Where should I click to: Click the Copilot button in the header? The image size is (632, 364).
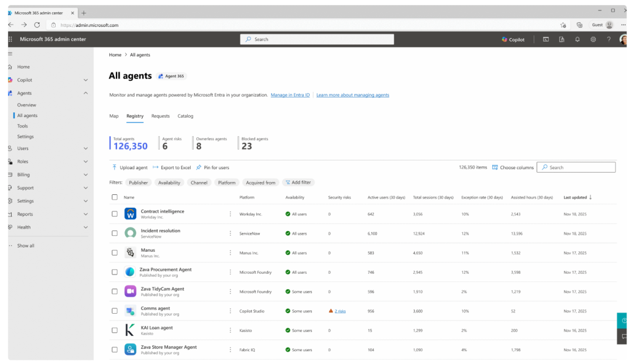tap(513, 40)
